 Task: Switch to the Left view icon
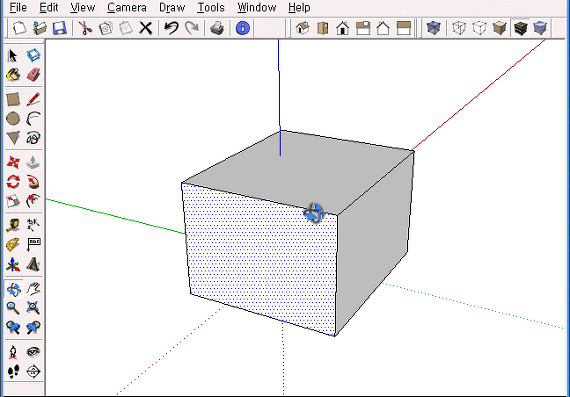click(x=403, y=28)
